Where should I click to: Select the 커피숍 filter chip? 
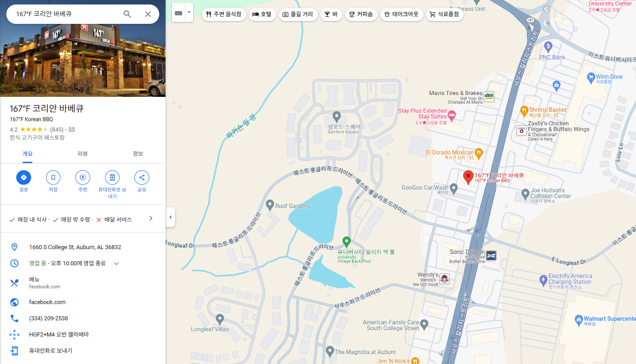click(361, 14)
